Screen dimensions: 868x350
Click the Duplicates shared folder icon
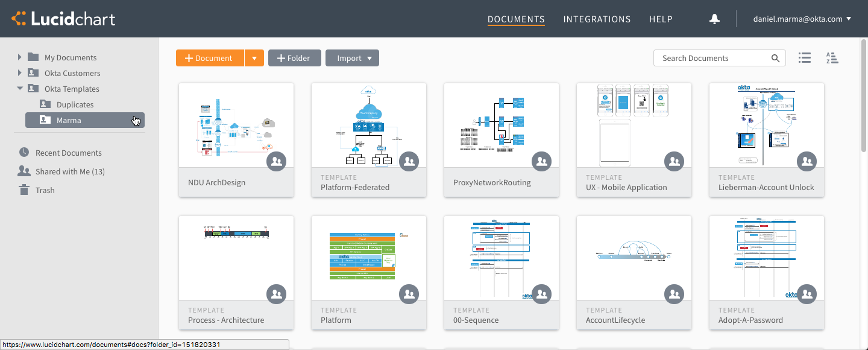(x=45, y=104)
